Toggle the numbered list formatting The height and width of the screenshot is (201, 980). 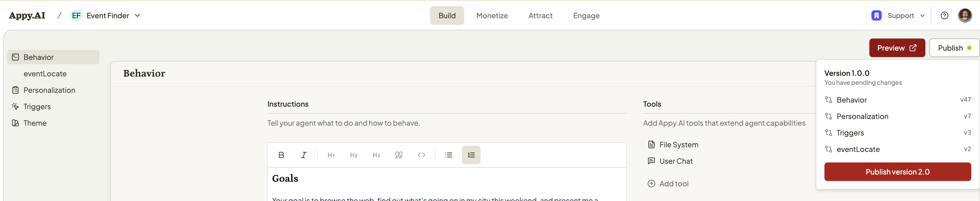[471, 155]
